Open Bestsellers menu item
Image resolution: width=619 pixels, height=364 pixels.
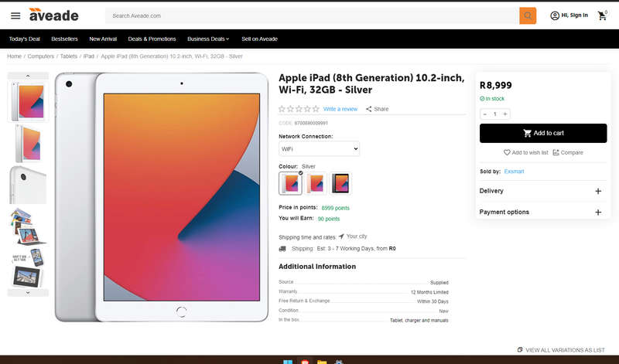coord(64,39)
